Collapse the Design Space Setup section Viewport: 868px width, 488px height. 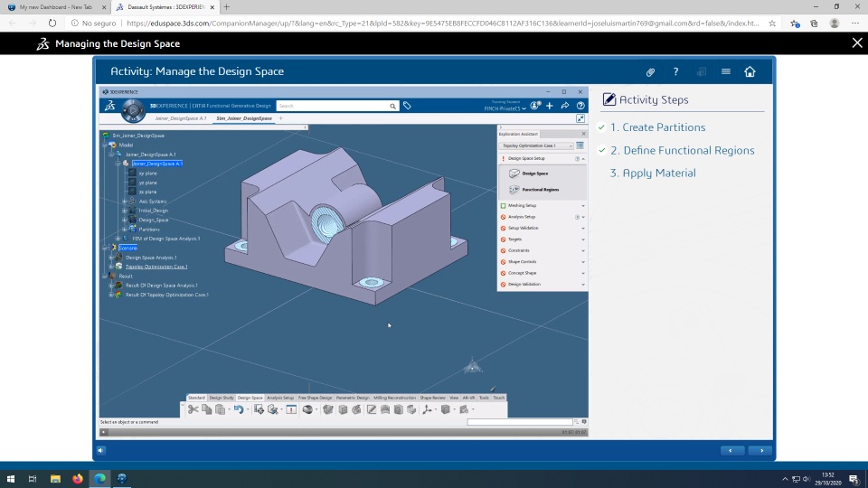[x=583, y=159]
